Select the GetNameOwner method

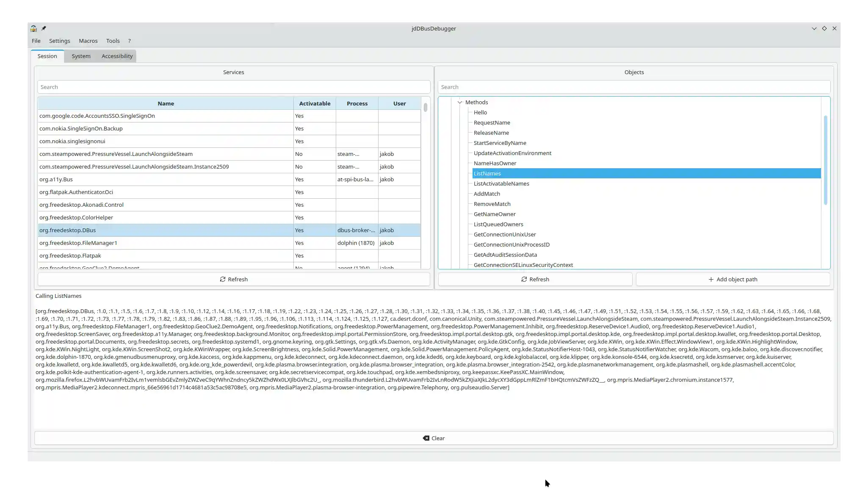pyautogui.click(x=494, y=214)
